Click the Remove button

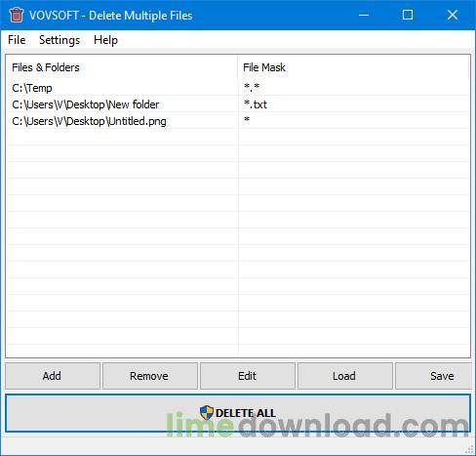click(150, 376)
